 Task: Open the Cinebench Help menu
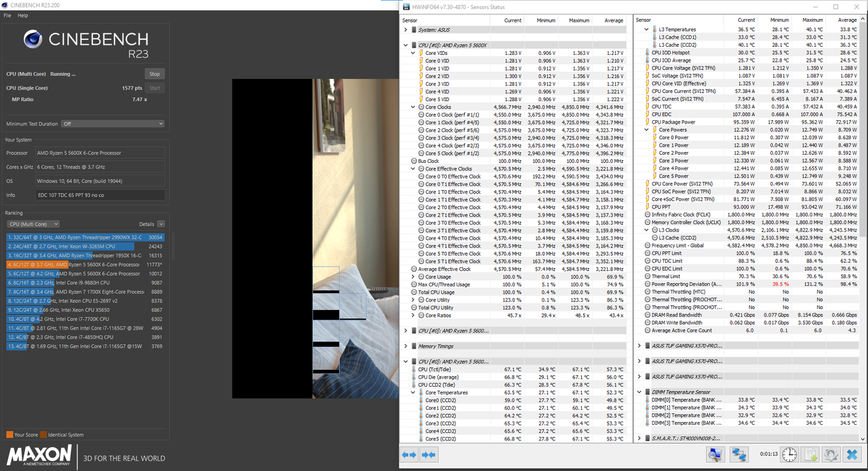tap(22, 15)
